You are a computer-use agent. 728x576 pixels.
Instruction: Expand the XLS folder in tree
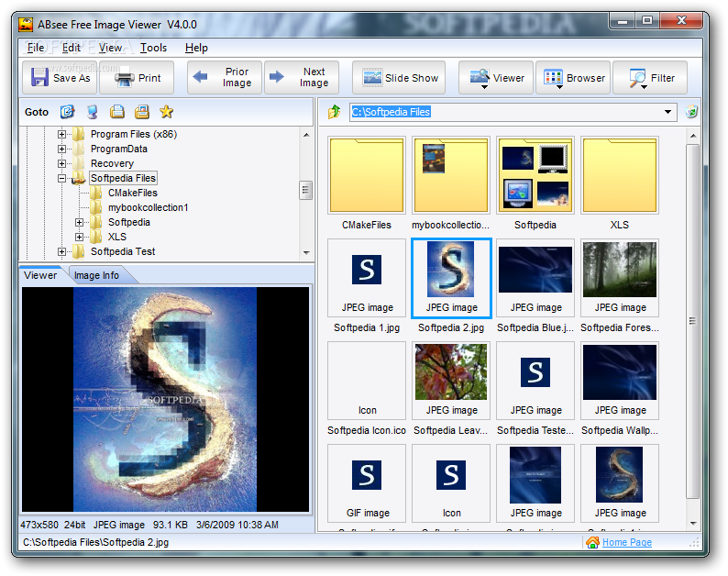[x=80, y=237]
